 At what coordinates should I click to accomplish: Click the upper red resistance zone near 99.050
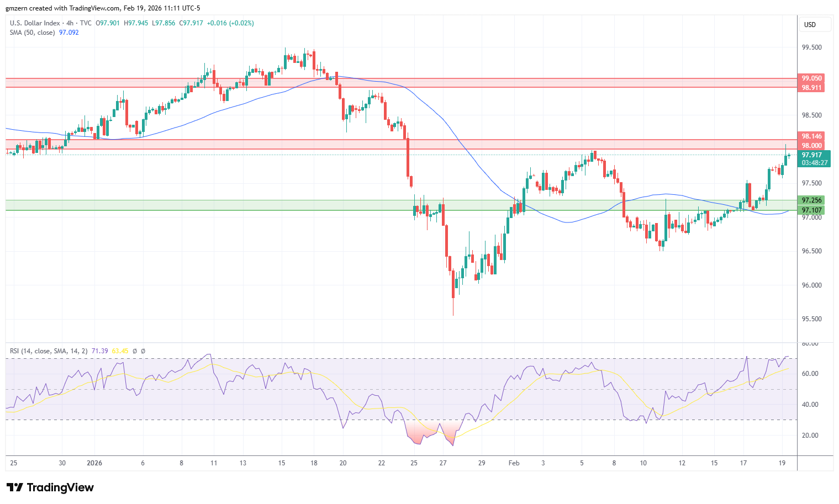(x=401, y=83)
